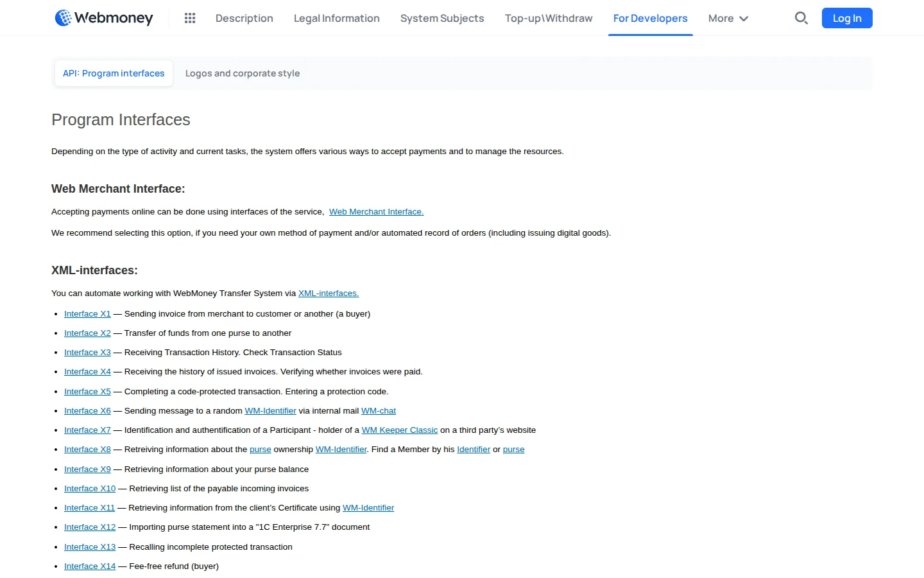Open the Interface X10 link

90,489
